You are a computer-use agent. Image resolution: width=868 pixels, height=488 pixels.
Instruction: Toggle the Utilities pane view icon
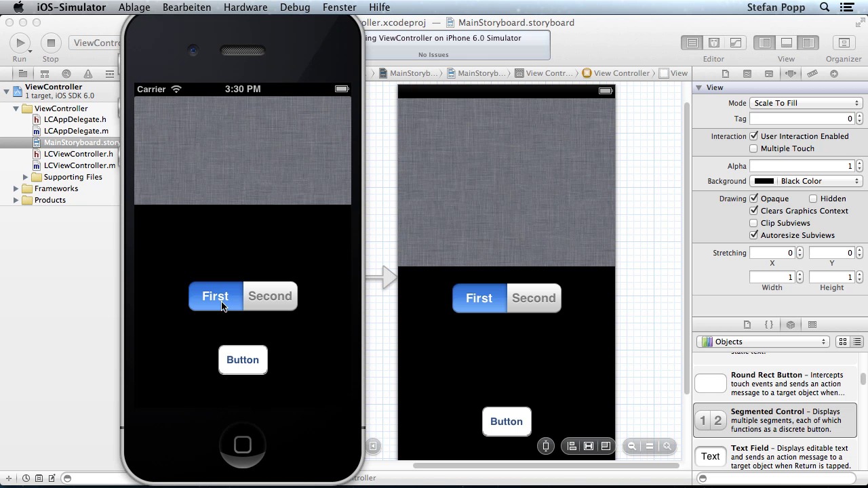click(808, 43)
